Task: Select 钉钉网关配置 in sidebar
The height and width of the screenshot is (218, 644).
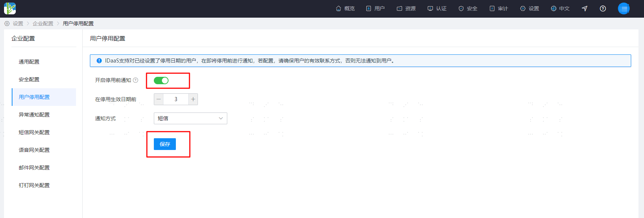Action: pyautogui.click(x=44, y=185)
